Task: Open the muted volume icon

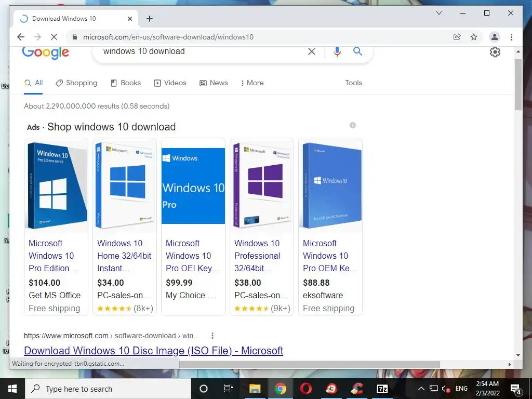Action: (x=446, y=389)
